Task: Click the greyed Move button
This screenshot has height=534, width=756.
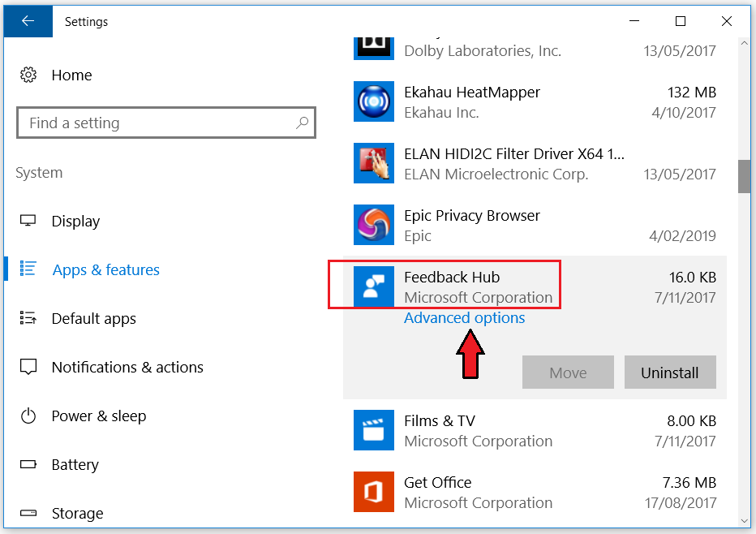Action: [568, 373]
